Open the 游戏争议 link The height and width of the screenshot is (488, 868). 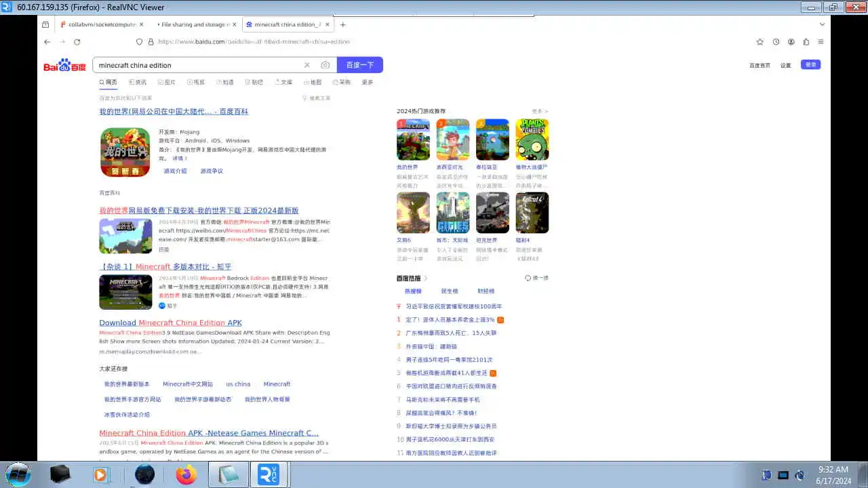[x=212, y=171]
